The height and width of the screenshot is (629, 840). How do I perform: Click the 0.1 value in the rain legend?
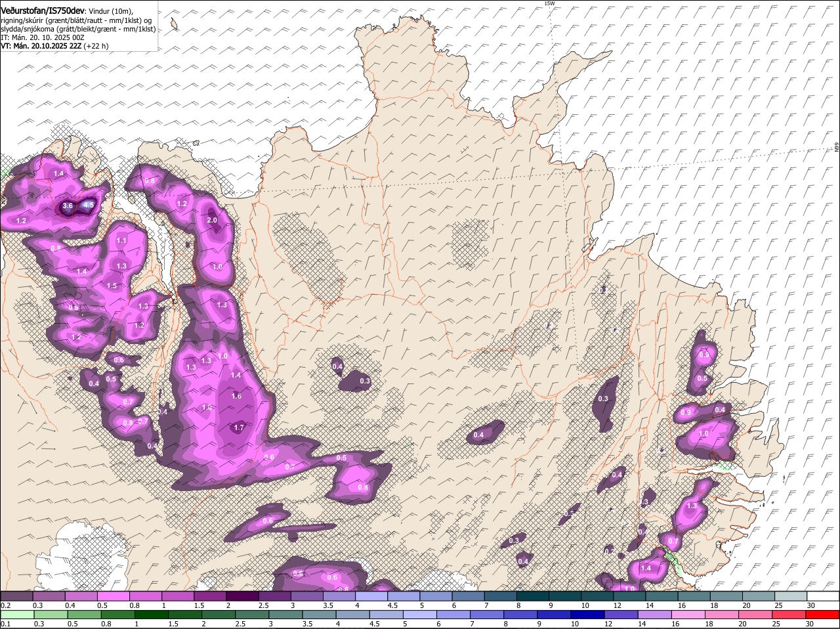click(5, 624)
